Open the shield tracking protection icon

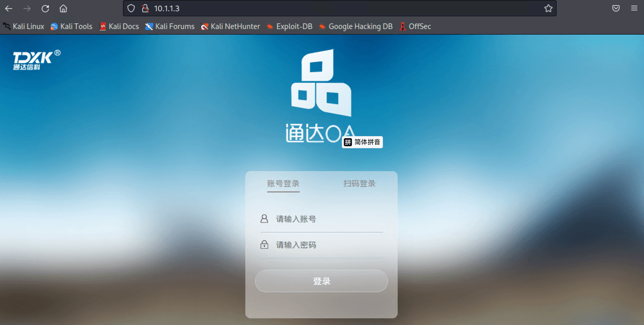point(131,8)
